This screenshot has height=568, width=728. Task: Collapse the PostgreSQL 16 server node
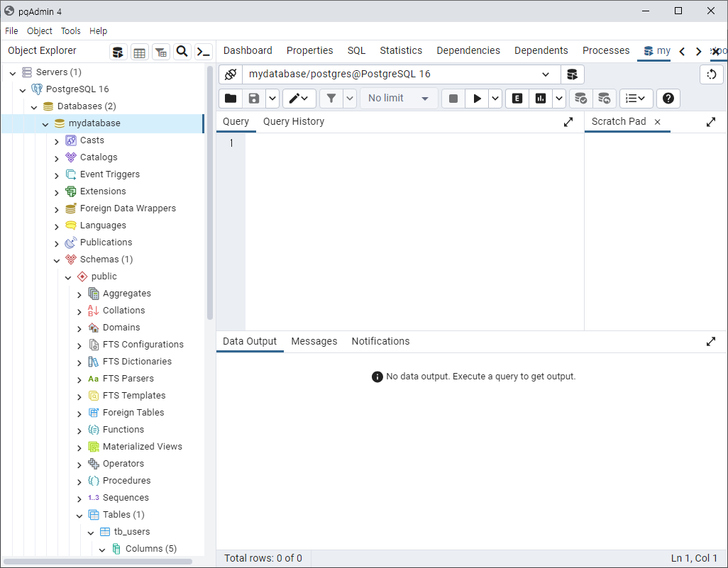(23, 90)
